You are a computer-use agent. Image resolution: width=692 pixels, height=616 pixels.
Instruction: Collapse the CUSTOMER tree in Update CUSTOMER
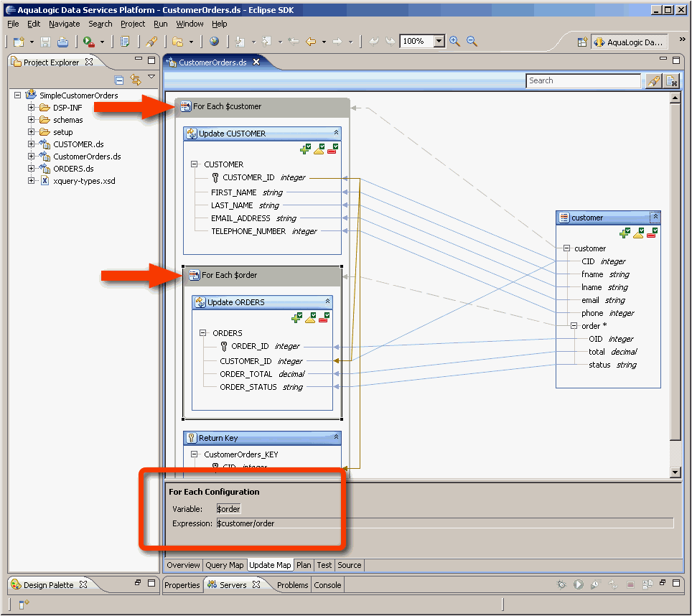click(x=195, y=164)
